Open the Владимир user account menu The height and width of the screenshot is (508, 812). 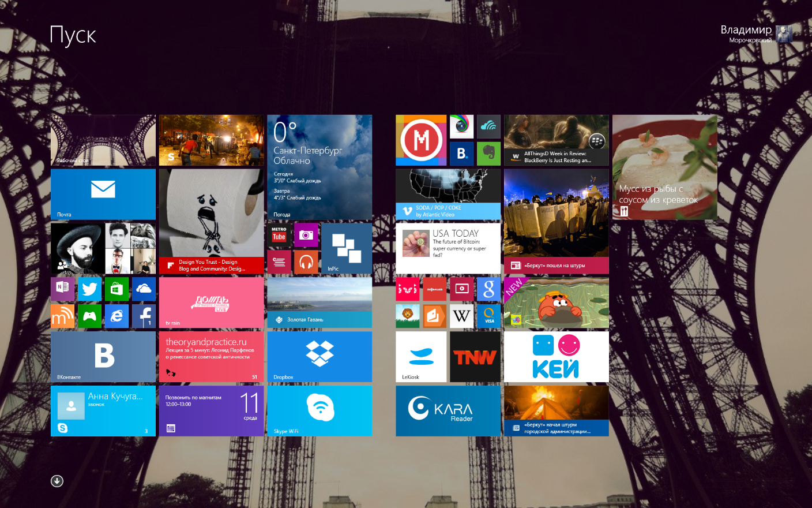point(756,33)
